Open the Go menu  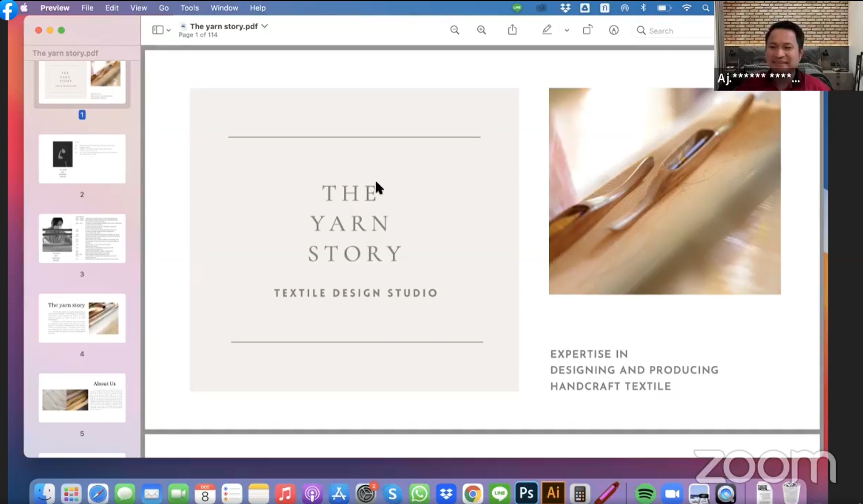pyautogui.click(x=164, y=8)
